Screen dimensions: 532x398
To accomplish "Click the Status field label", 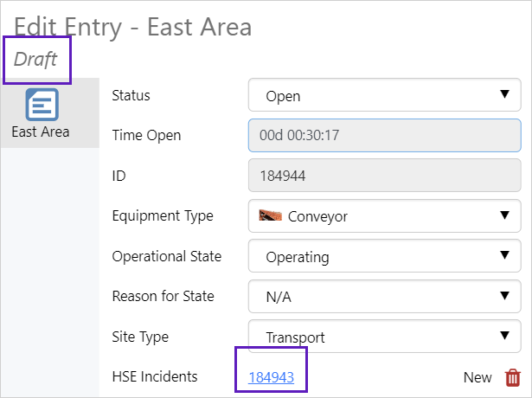I will [131, 95].
